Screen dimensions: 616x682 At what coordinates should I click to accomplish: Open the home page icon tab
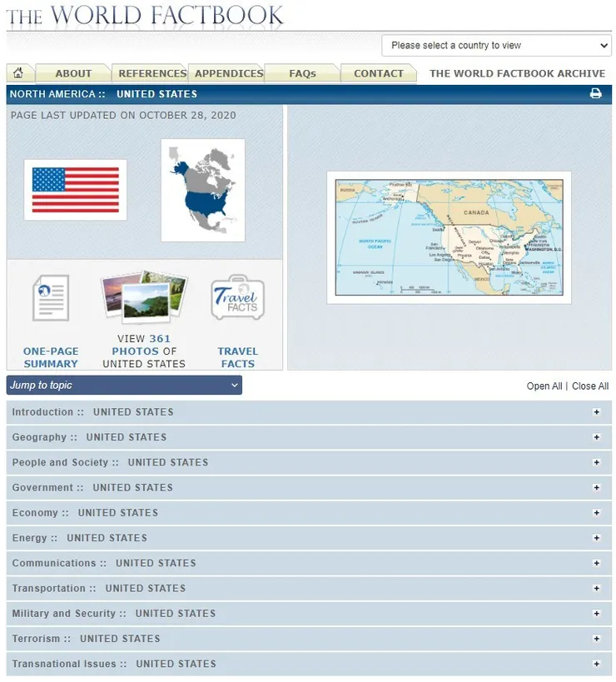(18, 72)
